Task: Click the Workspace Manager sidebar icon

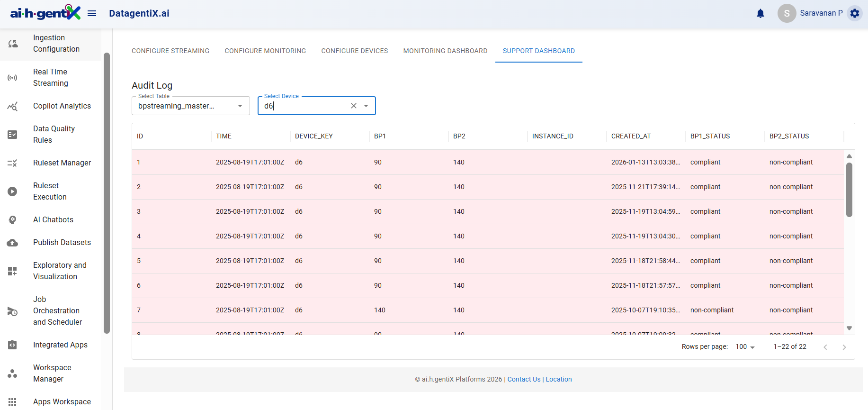Action: pyautogui.click(x=13, y=374)
